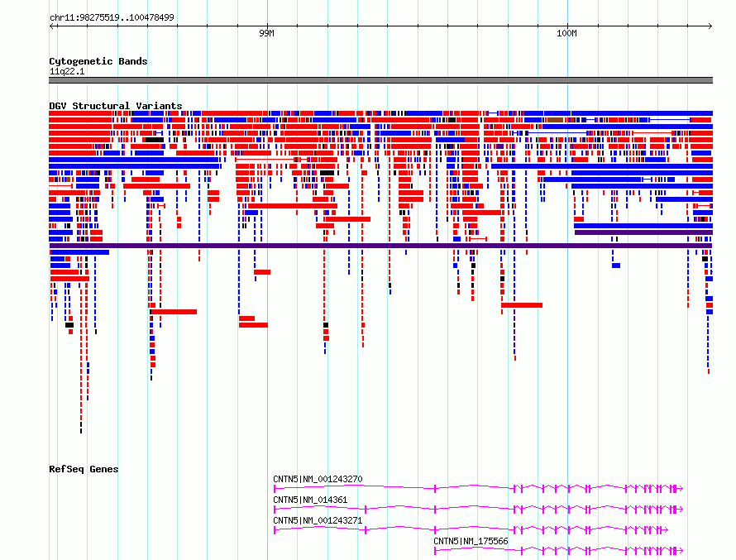Select the RefSeq Genes track title
This screenshot has width=736, height=560.
pyautogui.click(x=84, y=469)
